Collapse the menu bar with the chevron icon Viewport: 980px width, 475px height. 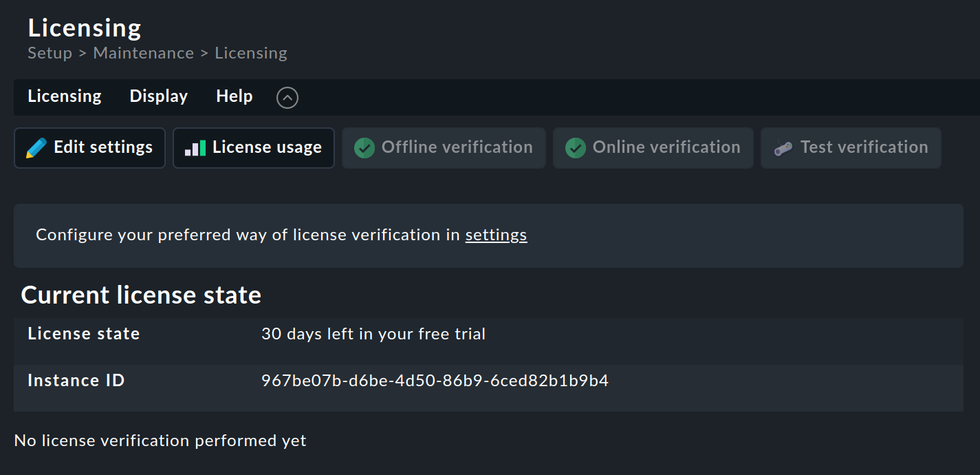coord(287,97)
